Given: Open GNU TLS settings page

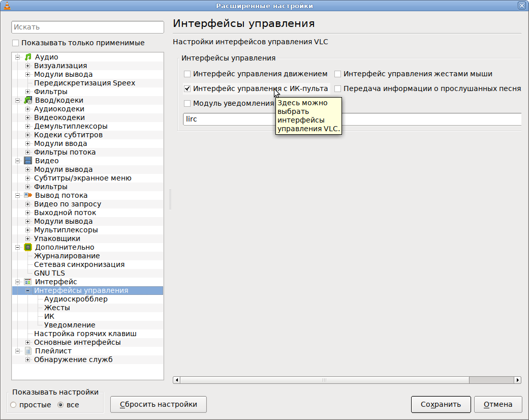Looking at the screenshot, I should tap(49, 273).
